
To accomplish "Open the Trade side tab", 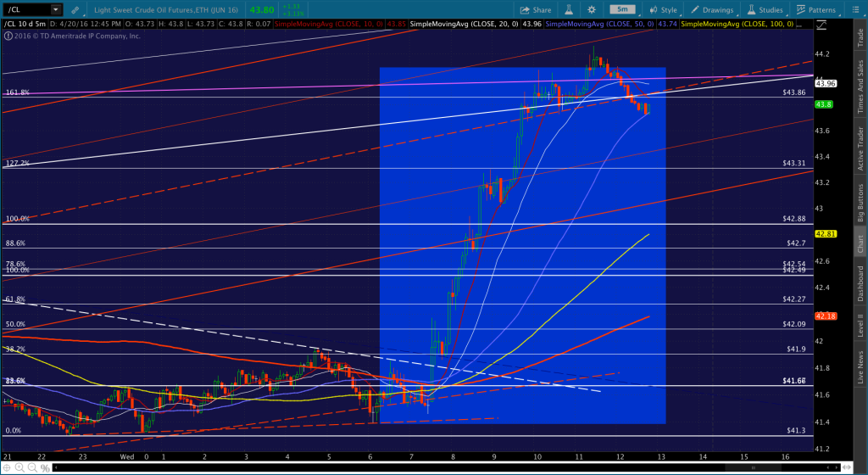I will coord(860,36).
